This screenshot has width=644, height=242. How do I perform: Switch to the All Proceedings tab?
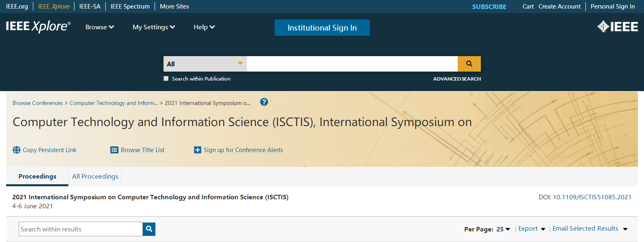pyautogui.click(x=95, y=177)
